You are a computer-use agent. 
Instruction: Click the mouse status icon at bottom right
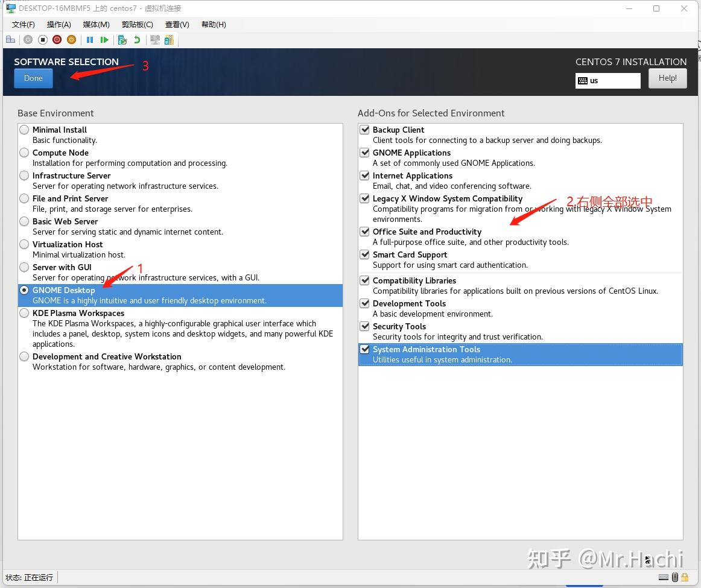[x=675, y=577]
